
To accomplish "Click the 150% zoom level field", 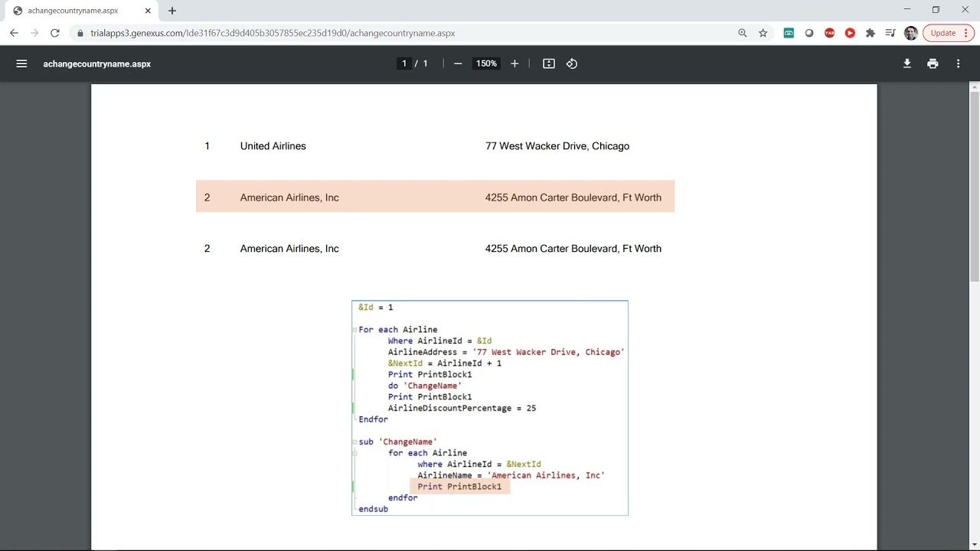I will (486, 64).
